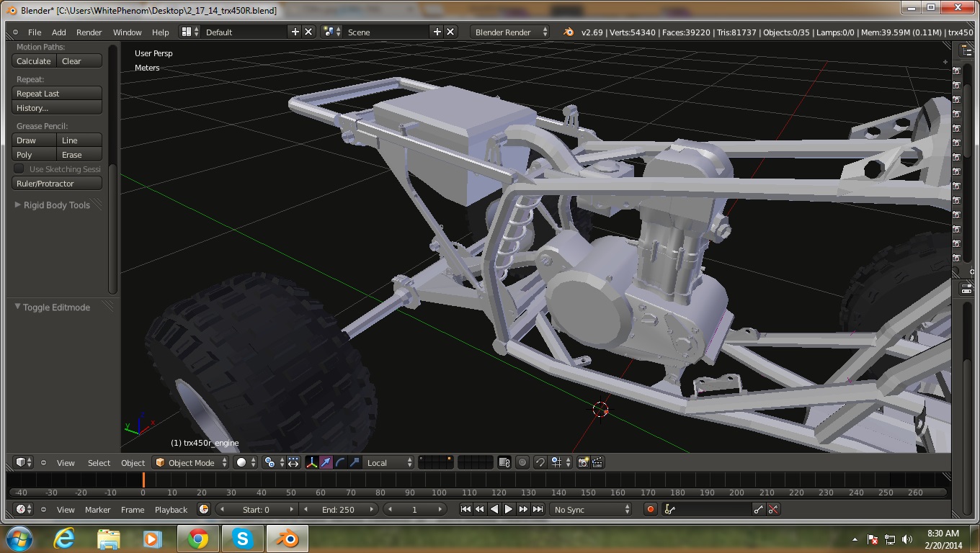Select the grease pencil Draw button
This screenshot has width=980, height=553.
click(34, 140)
